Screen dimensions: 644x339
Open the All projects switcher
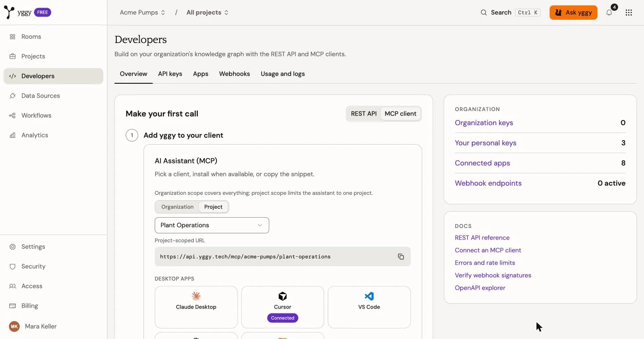[x=208, y=13]
